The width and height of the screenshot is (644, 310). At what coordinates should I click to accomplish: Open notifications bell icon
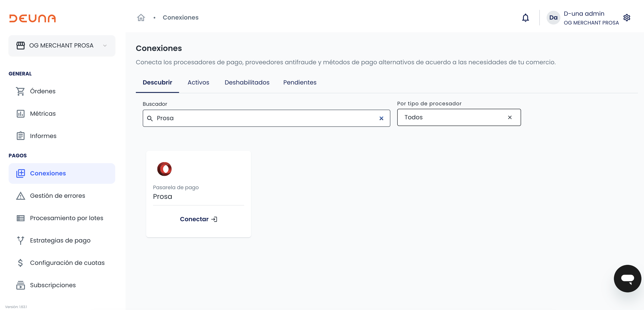pyautogui.click(x=525, y=18)
